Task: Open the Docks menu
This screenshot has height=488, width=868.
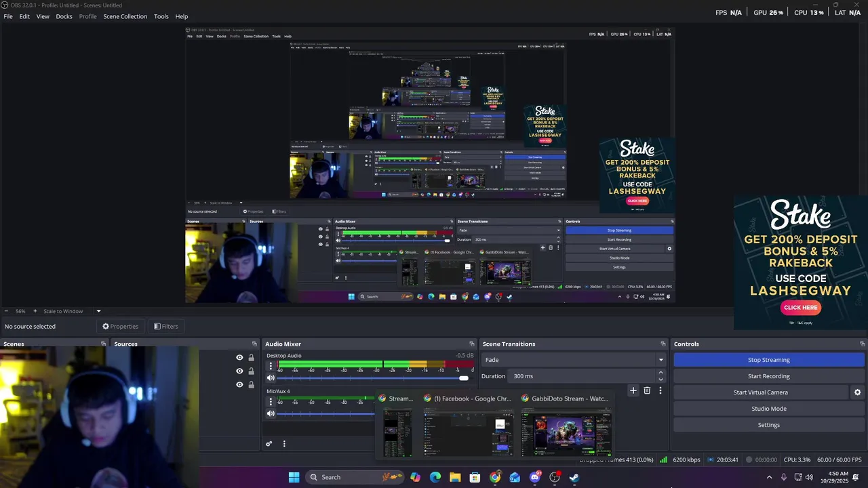Action: [x=64, y=16]
